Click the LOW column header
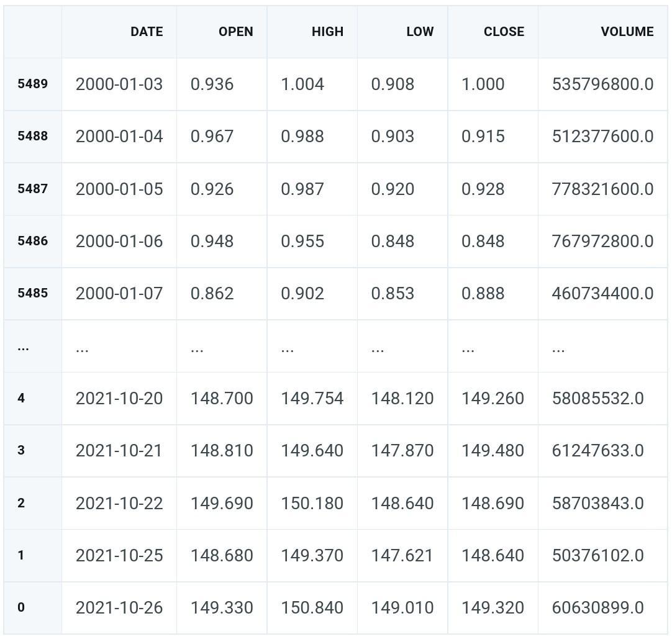672x639 pixels. [420, 32]
